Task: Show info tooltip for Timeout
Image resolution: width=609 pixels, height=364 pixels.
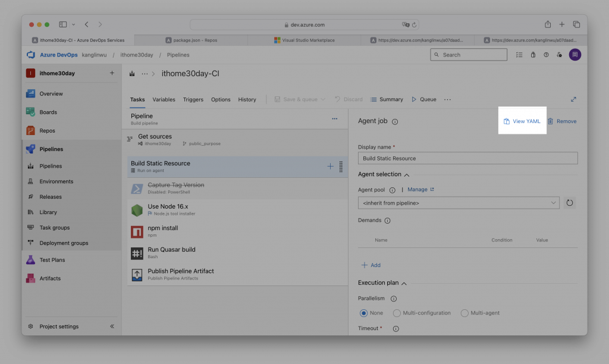Action: click(395, 329)
